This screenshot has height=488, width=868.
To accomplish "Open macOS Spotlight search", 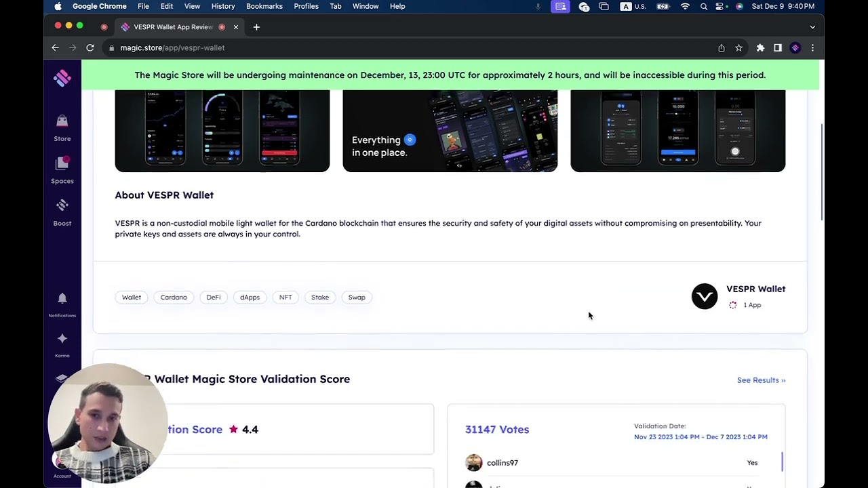I will (x=704, y=6).
